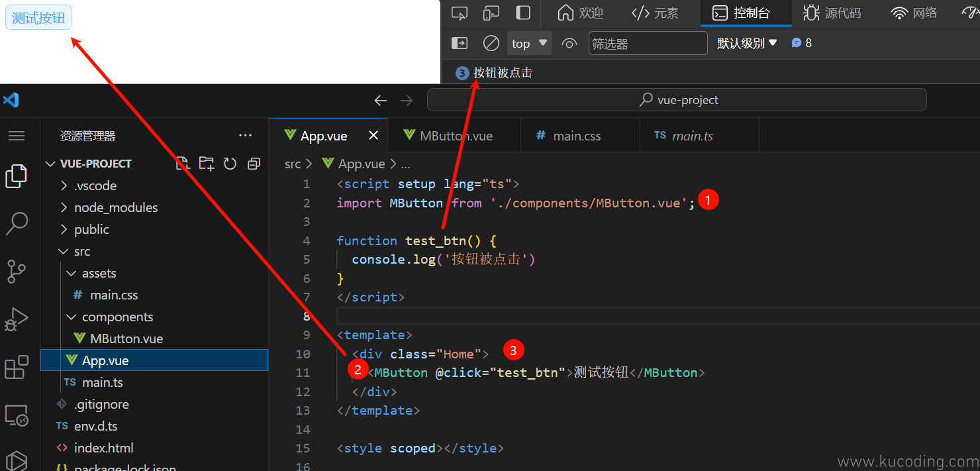Click the <style scoped> tag on line 15
Viewport: 980px width, 471px height.
(x=391, y=448)
